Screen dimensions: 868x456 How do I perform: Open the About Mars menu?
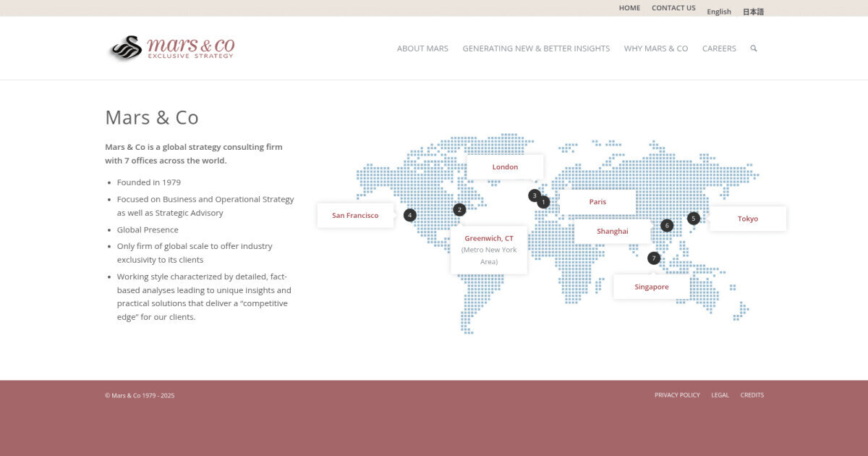(422, 48)
